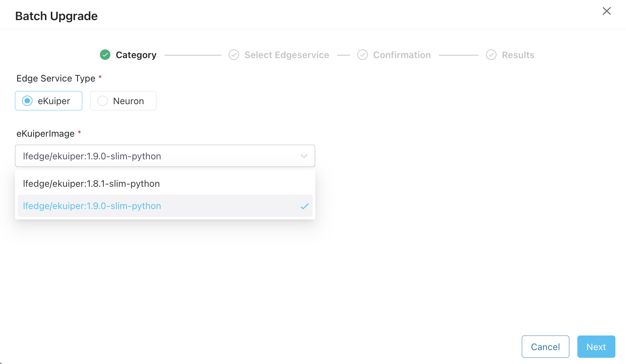
Task: Click the red asterisk beside eKuiperImage
Action: (x=79, y=132)
